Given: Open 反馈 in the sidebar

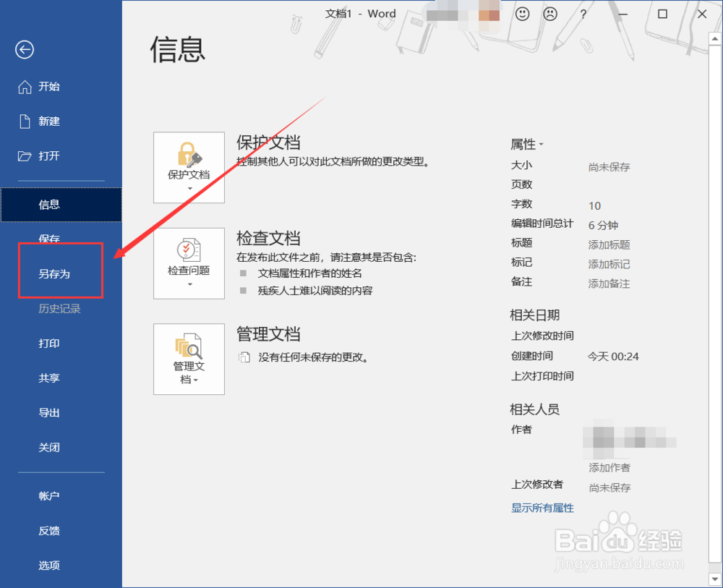Looking at the screenshot, I should click(49, 531).
